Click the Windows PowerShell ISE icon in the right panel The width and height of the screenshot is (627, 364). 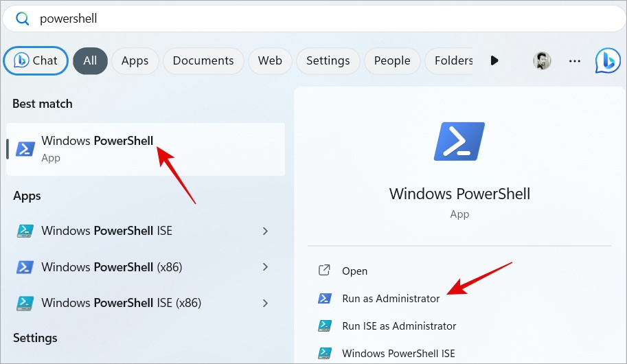[x=325, y=354]
